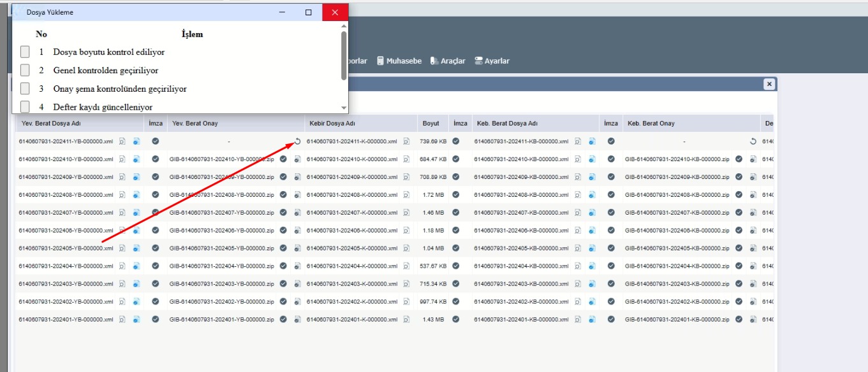Preview the 202407-KB-000000.xml file

578,213
